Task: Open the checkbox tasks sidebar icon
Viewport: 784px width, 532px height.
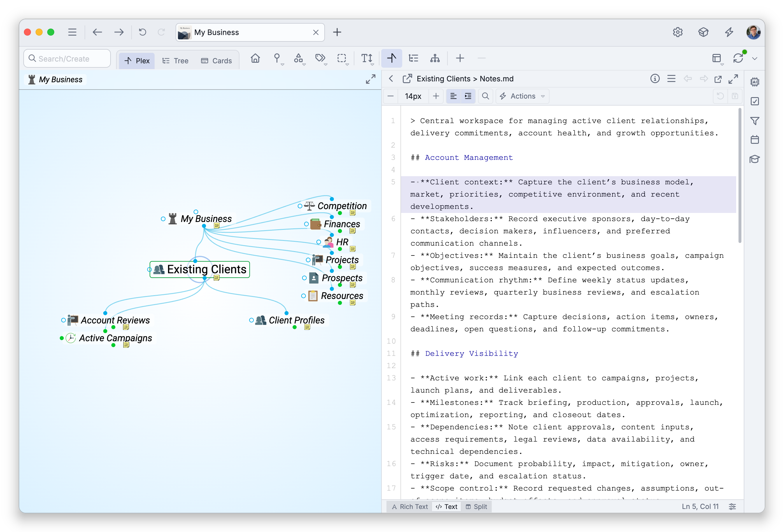Action: tap(755, 101)
